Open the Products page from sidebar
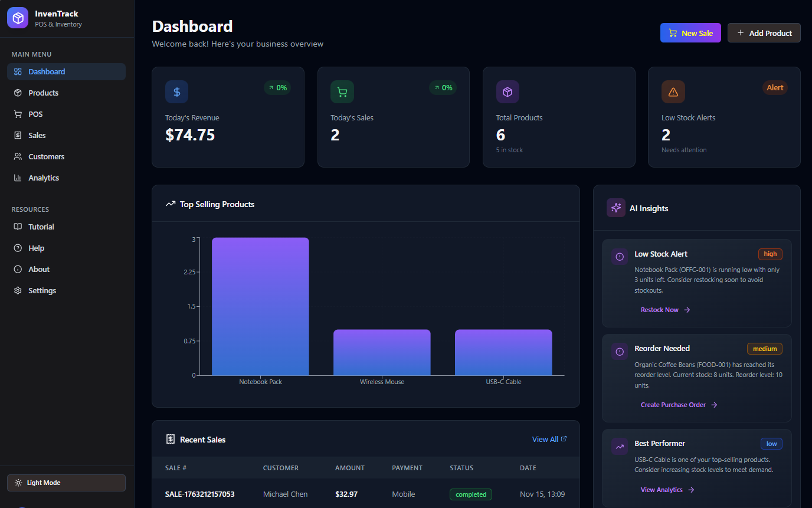Viewport: 812px width, 508px height. pyautogui.click(x=66, y=93)
